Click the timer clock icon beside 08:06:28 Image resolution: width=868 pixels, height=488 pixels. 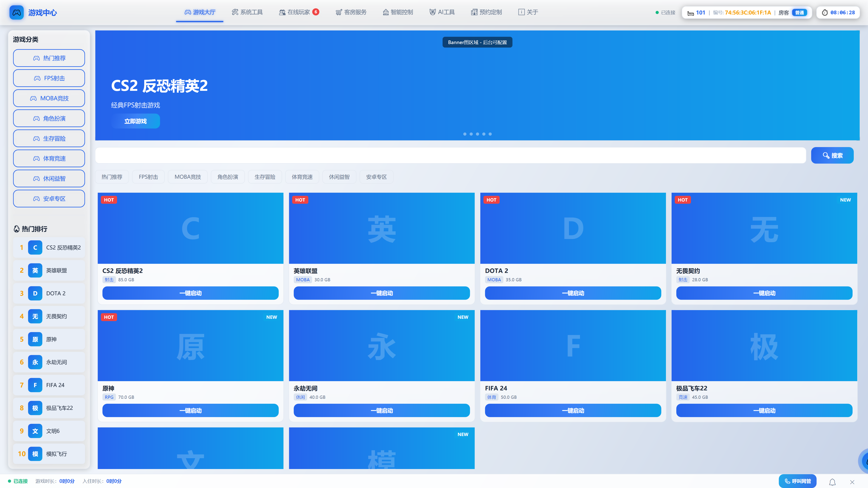coord(825,12)
